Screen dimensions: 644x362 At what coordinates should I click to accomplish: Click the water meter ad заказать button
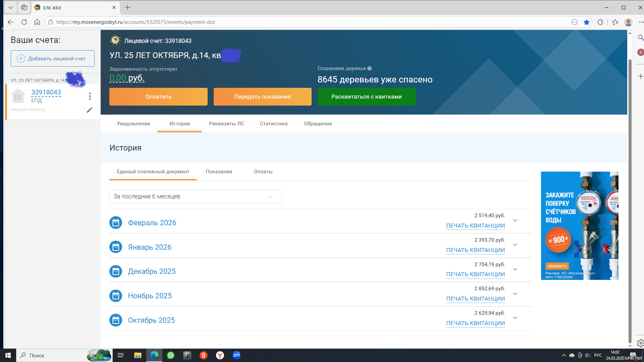pyautogui.click(x=557, y=266)
